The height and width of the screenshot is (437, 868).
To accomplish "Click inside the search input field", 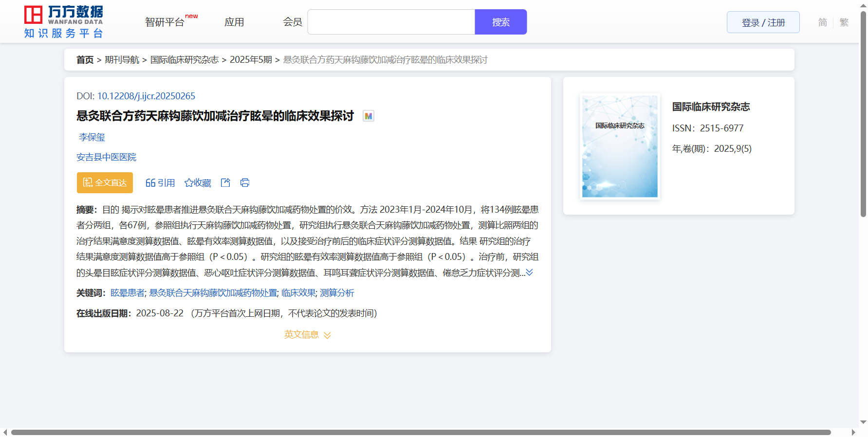I will click(x=391, y=22).
